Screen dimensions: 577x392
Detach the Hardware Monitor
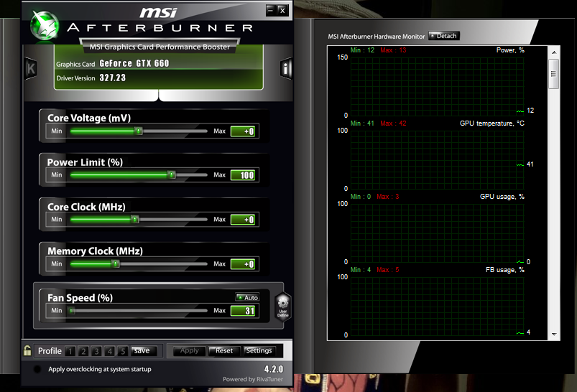[444, 36]
